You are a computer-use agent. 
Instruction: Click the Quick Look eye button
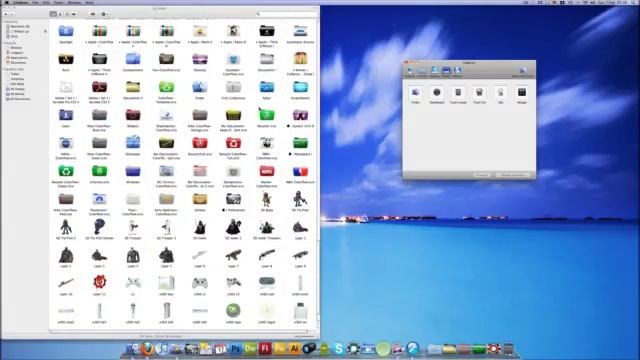93,14
